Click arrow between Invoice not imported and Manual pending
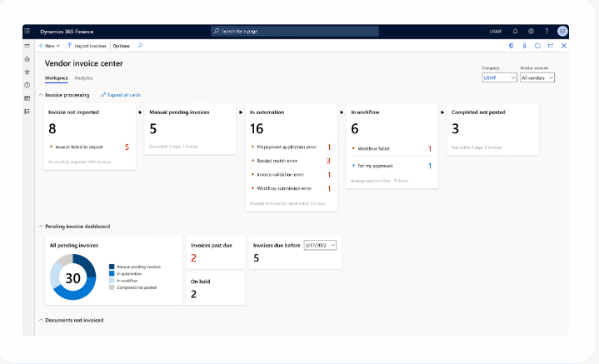Screen dimensions: 599x364 [x=140, y=112]
